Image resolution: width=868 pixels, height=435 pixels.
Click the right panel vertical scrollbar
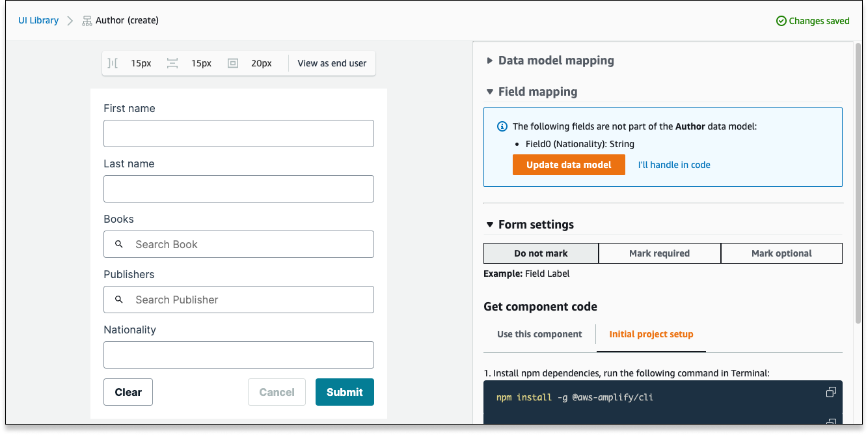pyautogui.click(x=858, y=184)
